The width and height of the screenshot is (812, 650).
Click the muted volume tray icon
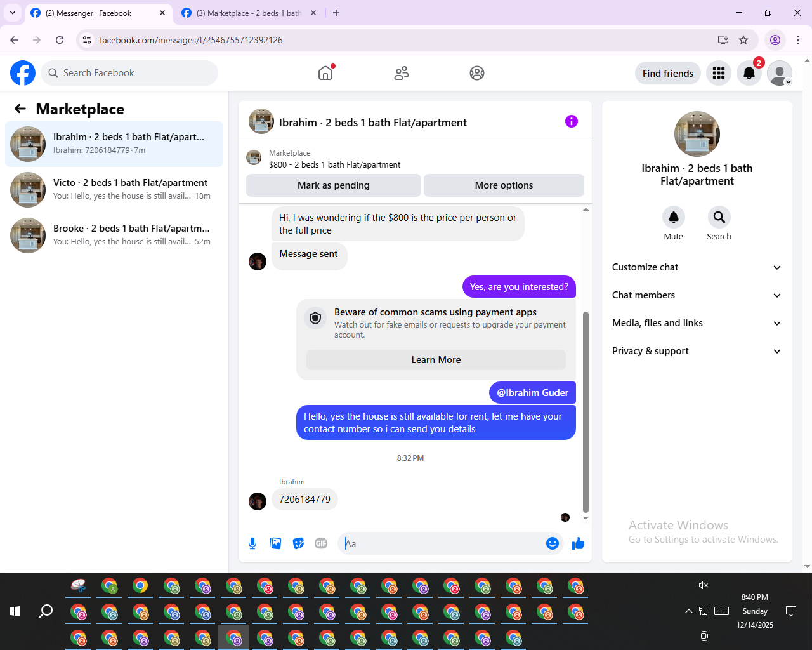[704, 585]
